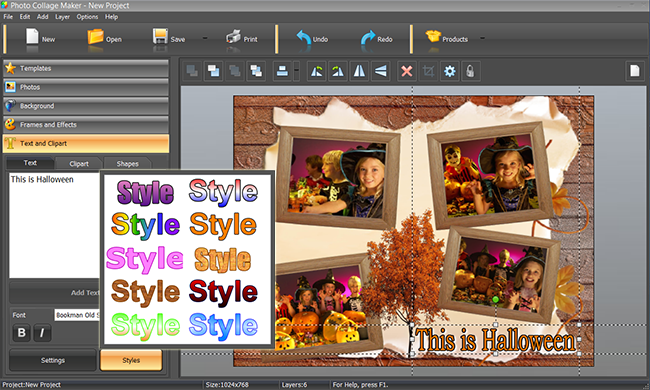
Task: Expand the Frames and Effects panel
Action: [86, 124]
